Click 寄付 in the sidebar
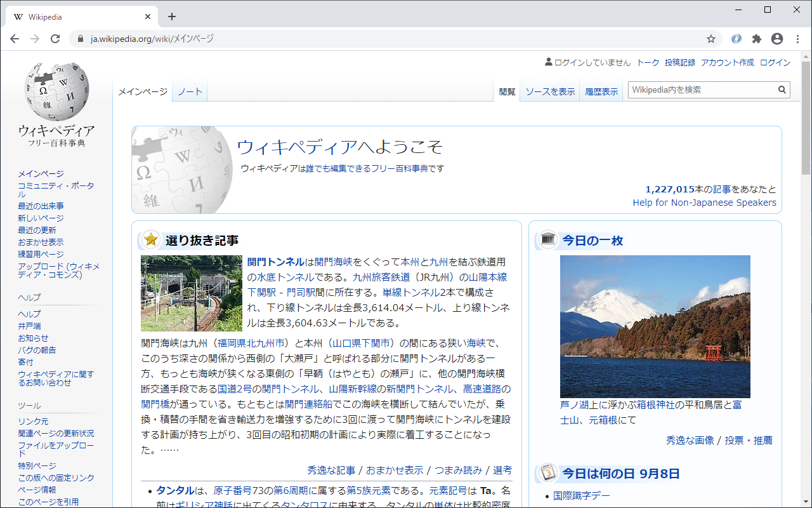 [25, 362]
